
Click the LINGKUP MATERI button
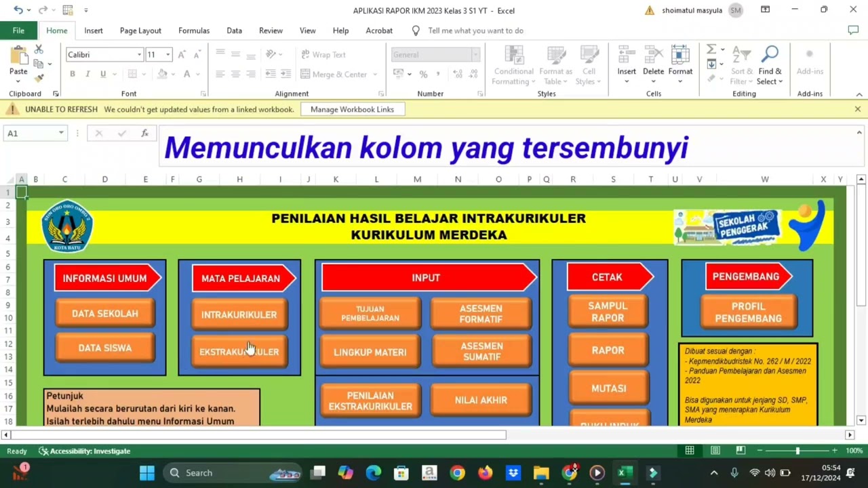pos(370,352)
